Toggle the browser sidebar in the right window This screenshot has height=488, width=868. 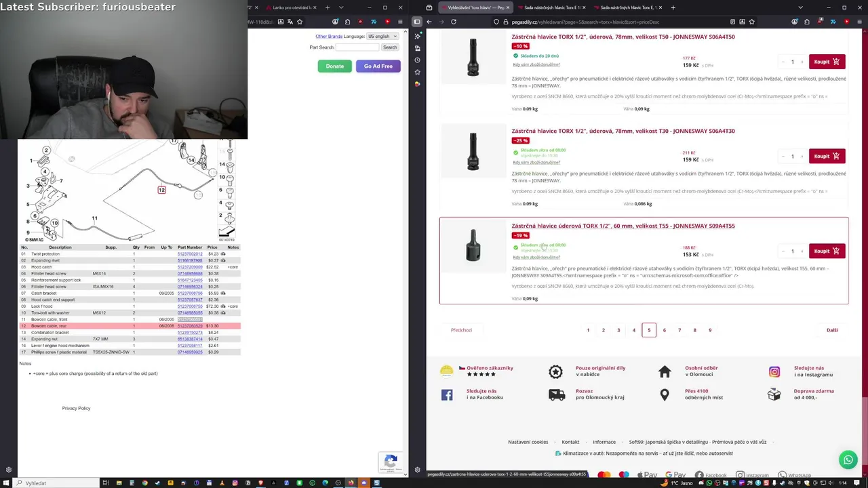pos(417,22)
